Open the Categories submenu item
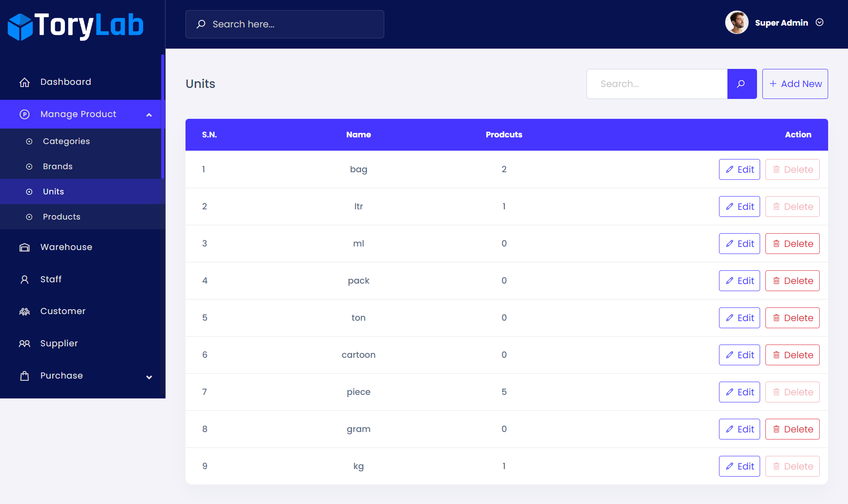Image resolution: width=848 pixels, height=504 pixels. [x=66, y=141]
